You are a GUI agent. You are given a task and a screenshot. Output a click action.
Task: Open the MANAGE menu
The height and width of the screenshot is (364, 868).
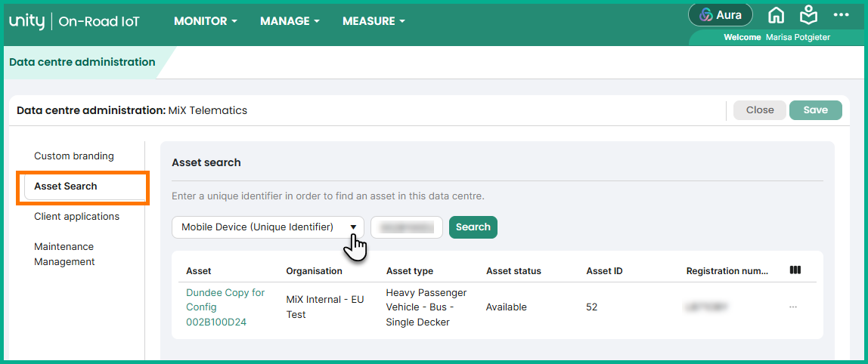coord(290,22)
